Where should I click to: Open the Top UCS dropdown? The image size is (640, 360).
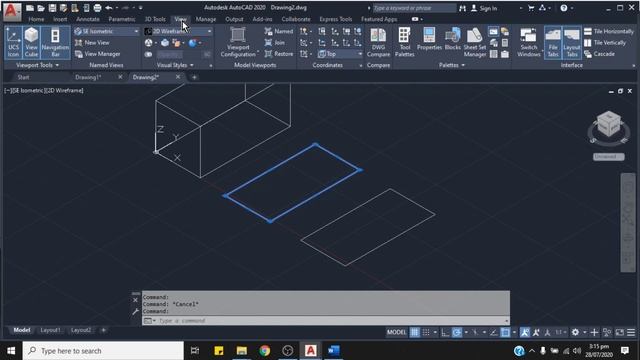(x=340, y=54)
